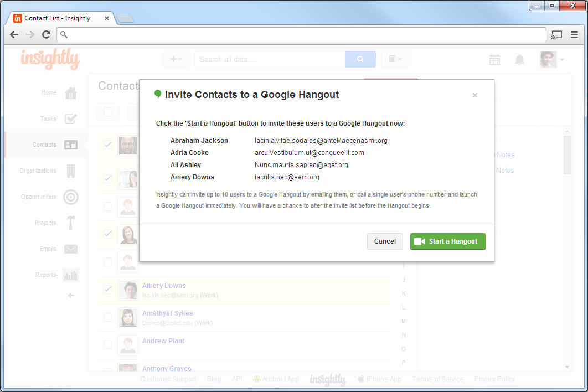Image resolution: width=588 pixels, height=392 pixels.
Task: Jump to letter O in alphabet index
Action: [404, 349]
